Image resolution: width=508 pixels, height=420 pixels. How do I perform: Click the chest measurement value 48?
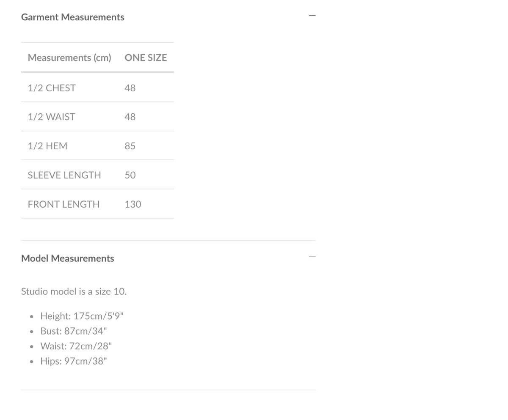click(x=130, y=88)
